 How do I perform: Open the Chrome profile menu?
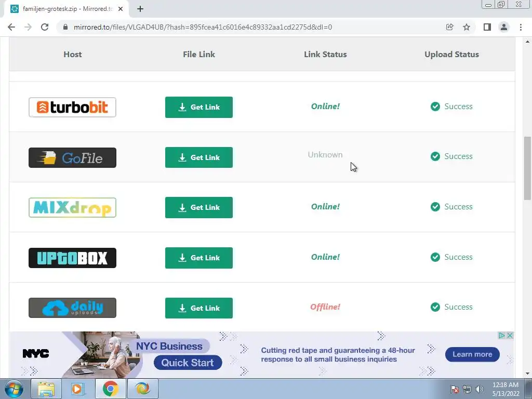(x=504, y=27)
